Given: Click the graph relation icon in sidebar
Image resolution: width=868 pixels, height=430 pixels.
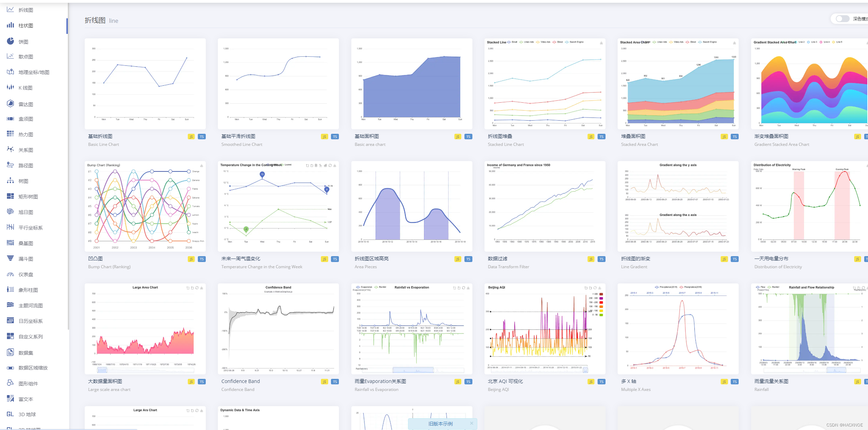Looking at the screenshot, I should pyautogui.click(x=10, y=149).
